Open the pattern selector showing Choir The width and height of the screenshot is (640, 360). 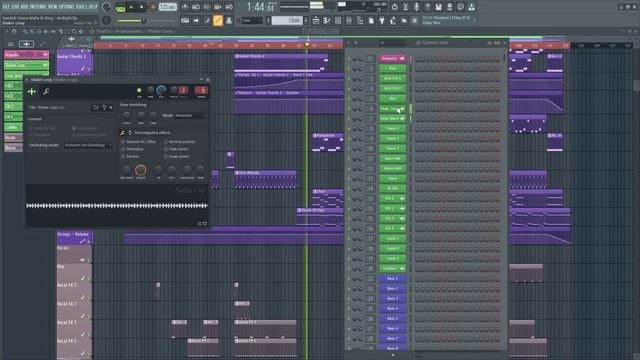coord(288,20)
